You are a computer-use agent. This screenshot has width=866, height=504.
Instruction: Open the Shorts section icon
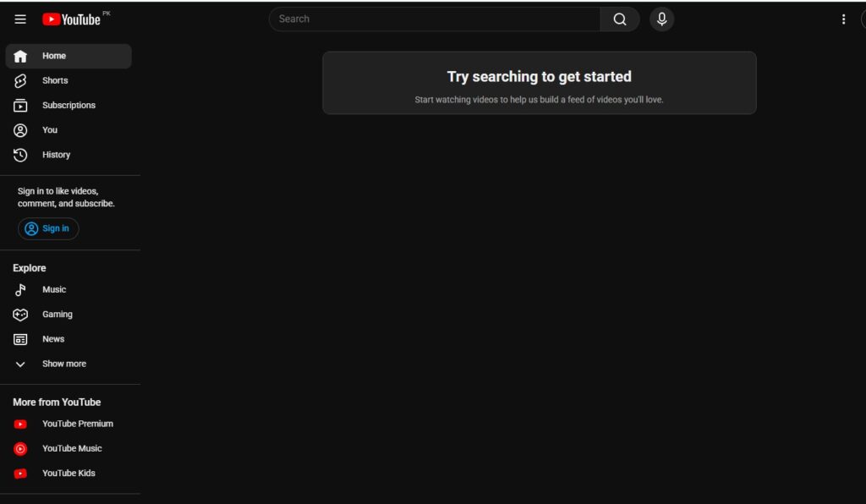[19, 80]
